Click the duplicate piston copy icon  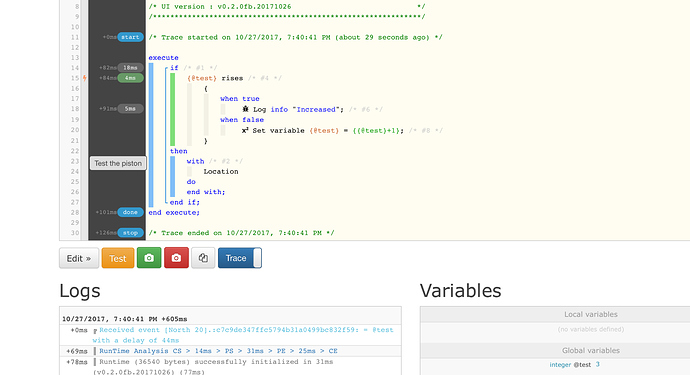tap(203, 258)
